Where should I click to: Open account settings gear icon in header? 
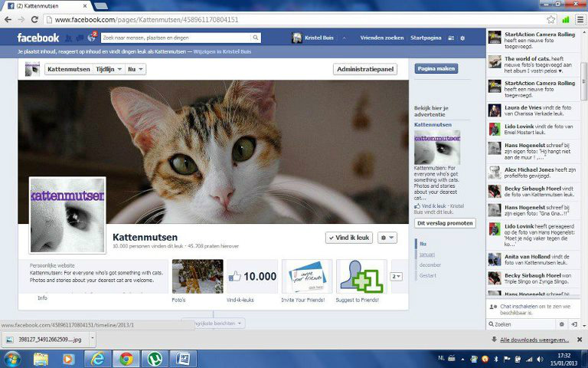[x=462, y=38]
